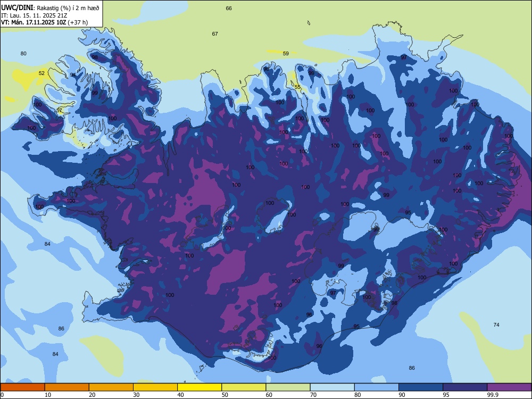Click the navy 95–99.9 legend swatch

pos(465,387)
